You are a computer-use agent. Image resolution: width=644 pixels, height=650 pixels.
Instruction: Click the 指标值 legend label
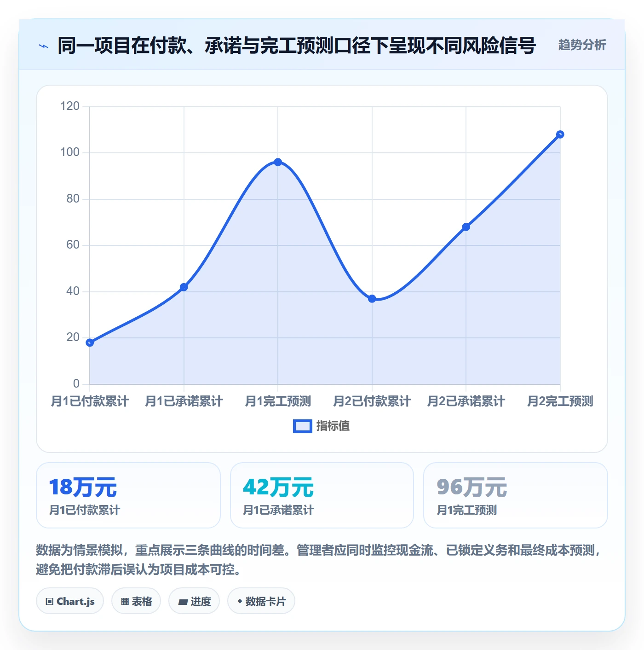pyautogui.click(x=333, y=426)
